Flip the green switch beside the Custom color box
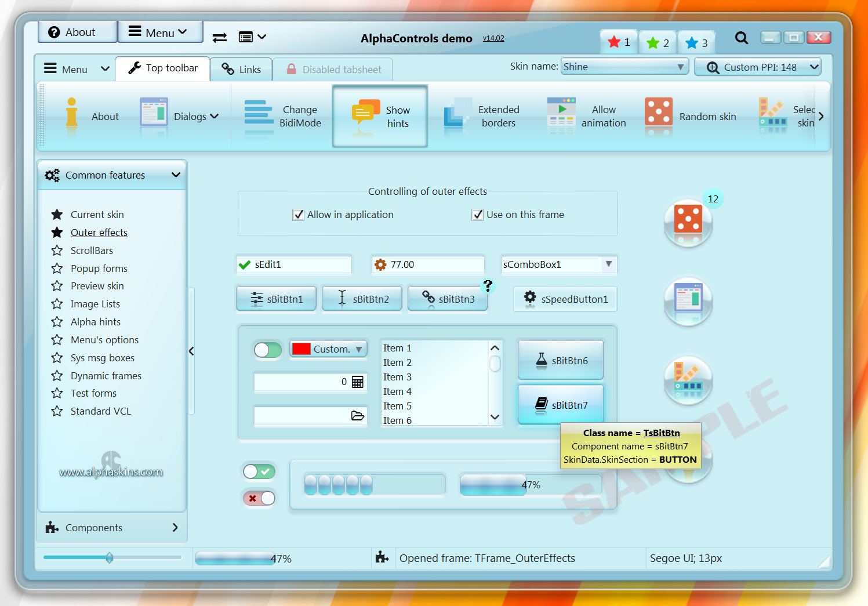 268,350
